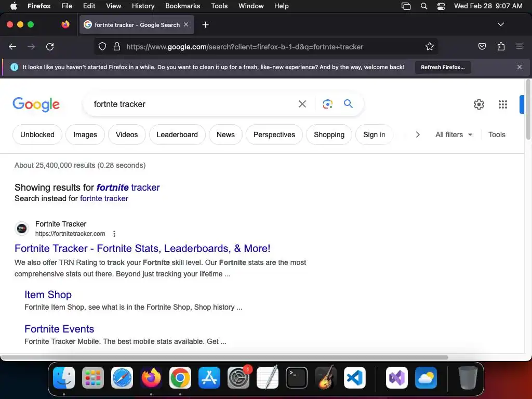Go back using the Firefox back arrow

(x=12, y=47)
